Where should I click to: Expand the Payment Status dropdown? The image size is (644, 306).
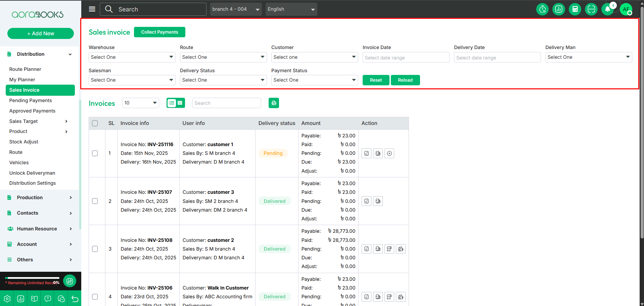tap(314, 80)
